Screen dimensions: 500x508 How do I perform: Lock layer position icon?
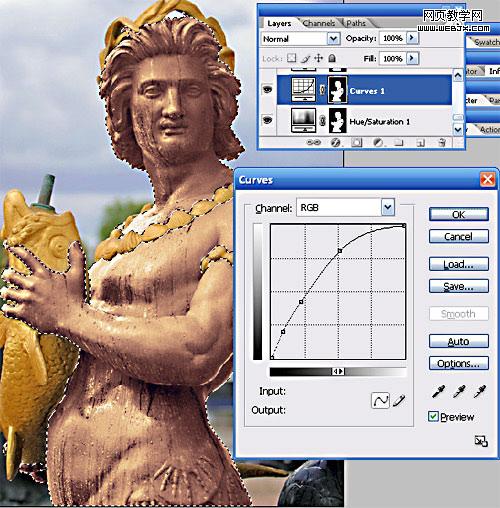click(x=319, y=58)
